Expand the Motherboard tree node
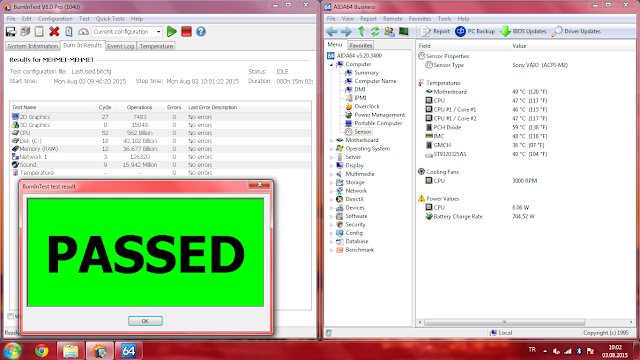The height and width of the screenshot is (360, 640). [x=331, y=140]
